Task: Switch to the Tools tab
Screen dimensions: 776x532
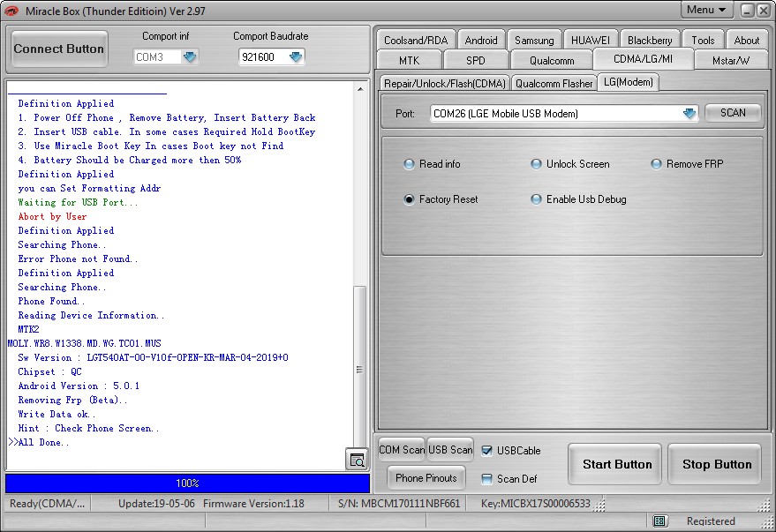Action: click(x=703, y=40)
